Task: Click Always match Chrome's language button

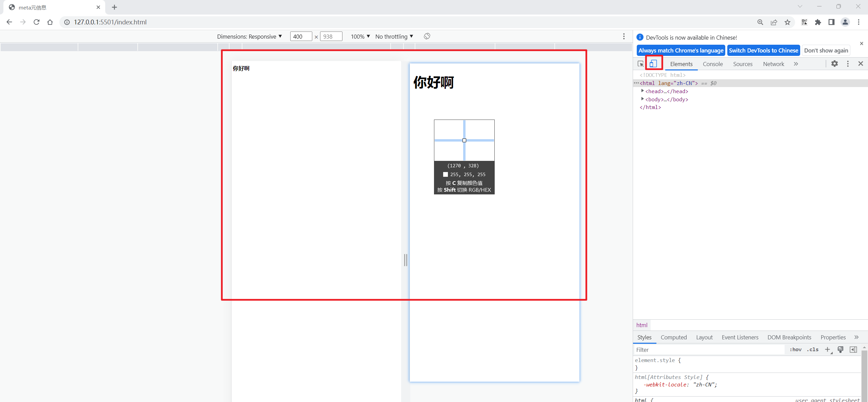Action: [680, 50]
